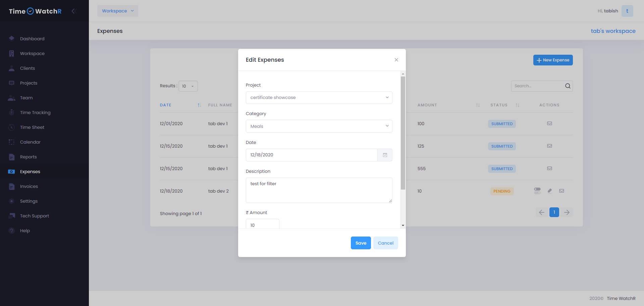Click mail icon for the 100 amount row
The height and width of the screenshot is (306, 644).
click(549, 123)
